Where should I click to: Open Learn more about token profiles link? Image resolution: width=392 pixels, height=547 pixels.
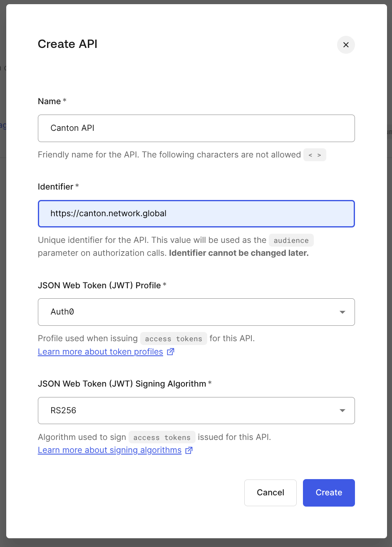[100, 352]
